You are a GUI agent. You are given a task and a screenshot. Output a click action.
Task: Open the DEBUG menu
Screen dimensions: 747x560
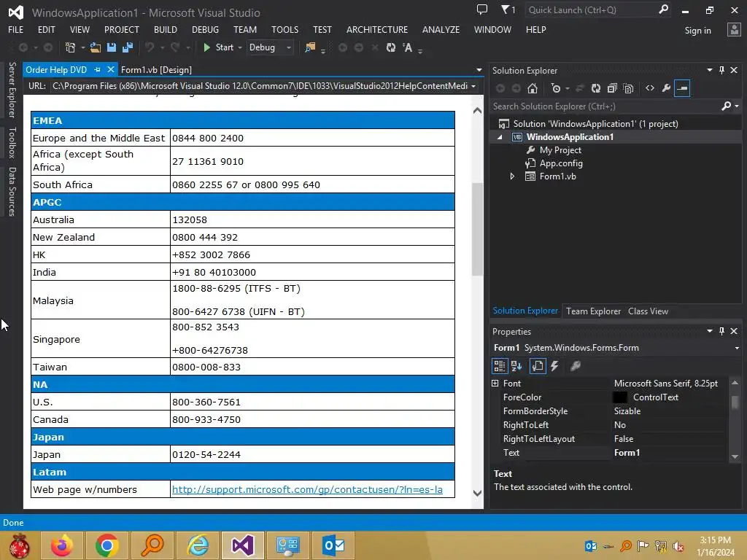tap(205, 29)
